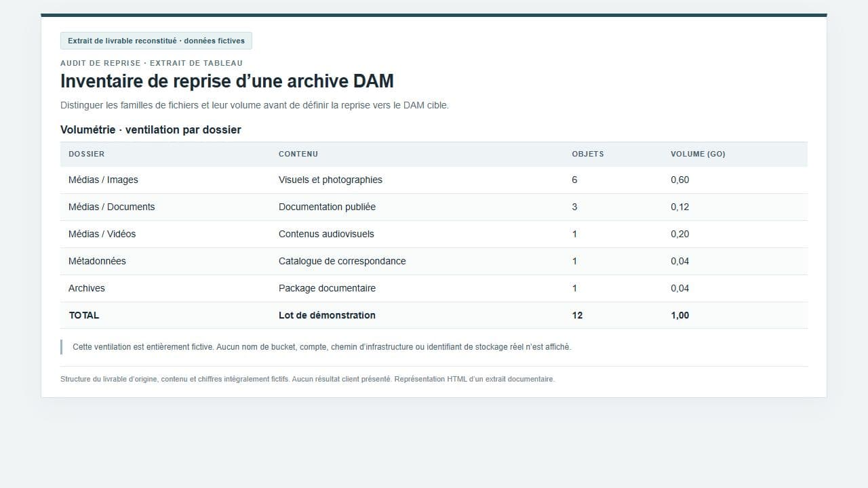This screenshot has height=488, width=868.
Task: Click the volume value 0,20
Action: pyautogui.click(x=680, y=234)
